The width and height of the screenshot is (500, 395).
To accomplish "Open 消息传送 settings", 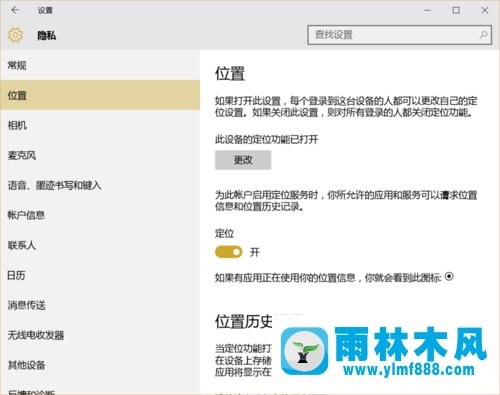I will (100, 305).
